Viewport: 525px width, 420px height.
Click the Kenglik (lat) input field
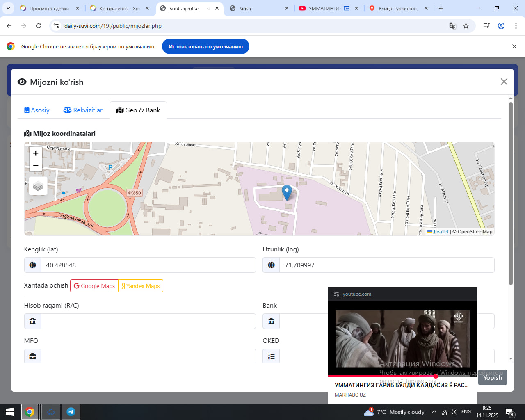[148, 265]
